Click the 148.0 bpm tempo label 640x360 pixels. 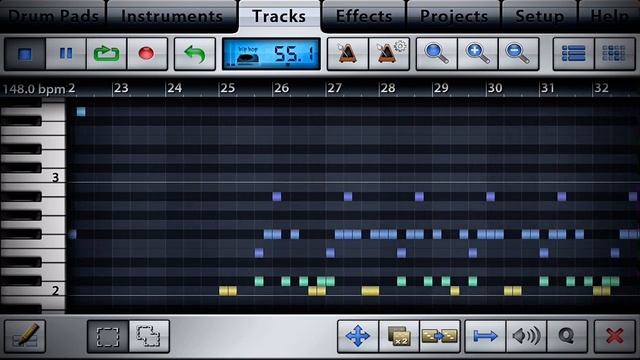(x=34, y=89)
